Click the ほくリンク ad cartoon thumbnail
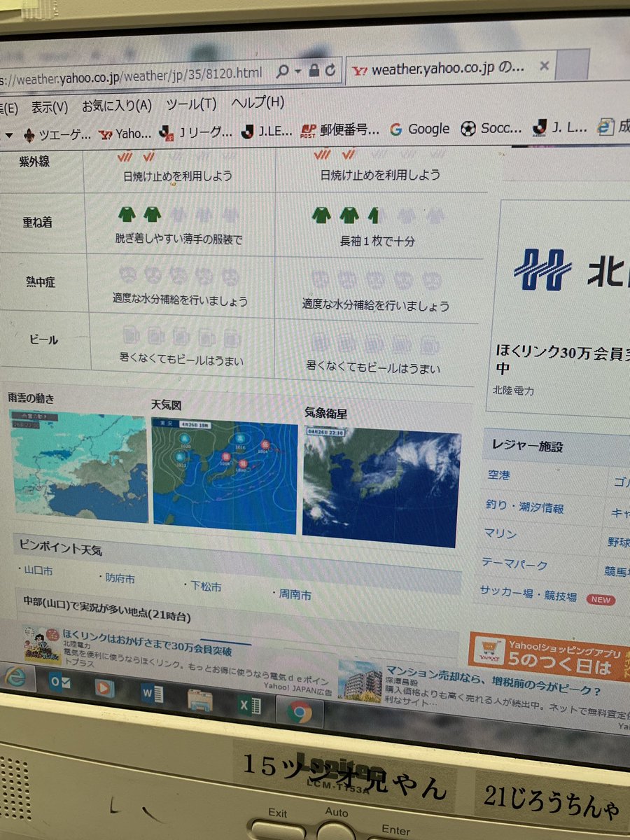 41,643
